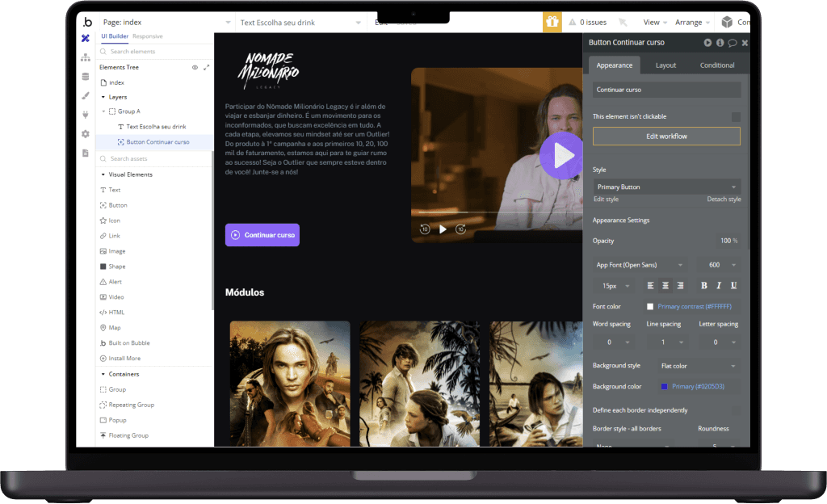827x504 pixels.
Task: Collapse Group A in the elements tree
Action: click(103, 111)
